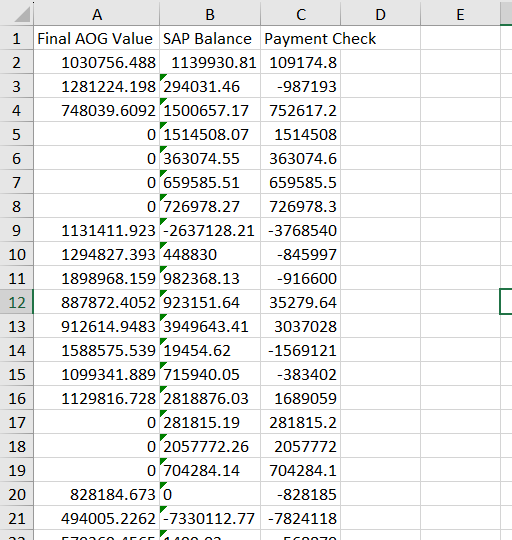
Task: Click the 'SAP Balance' header cell
Action: [x=210, y=38]
